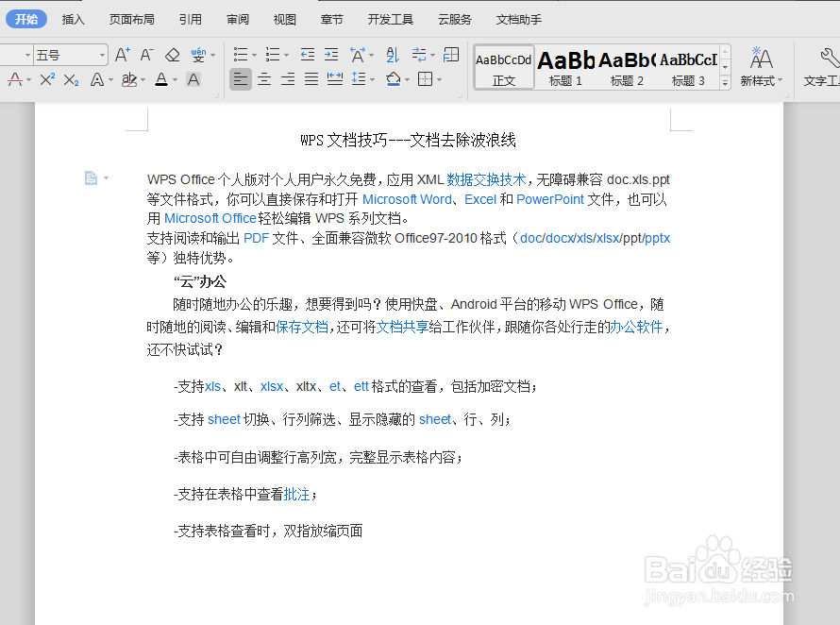Image resolution: width=840 pixels, height=625 pixels.
Task: Apply the 标题 3 style
Action: [x=688, y=68]
